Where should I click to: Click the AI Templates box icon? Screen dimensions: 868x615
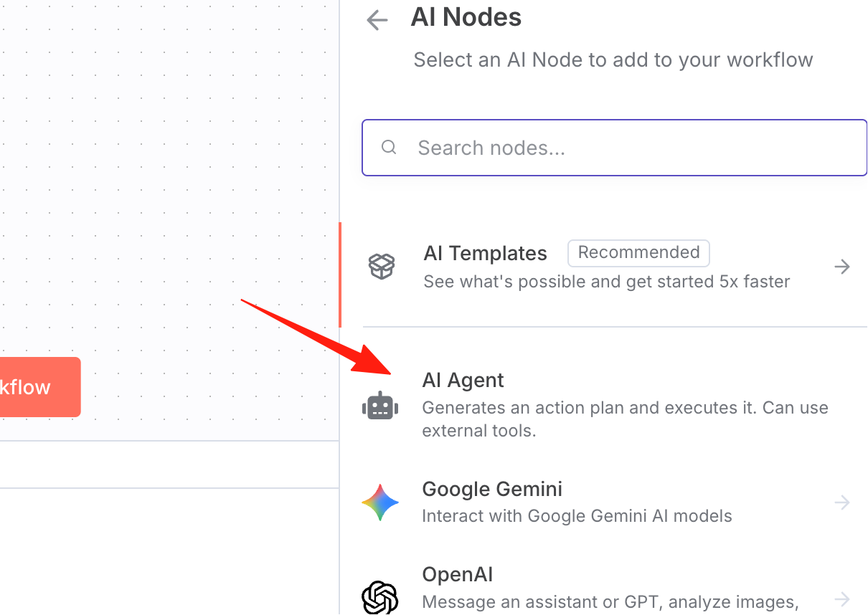pos(382,267)
